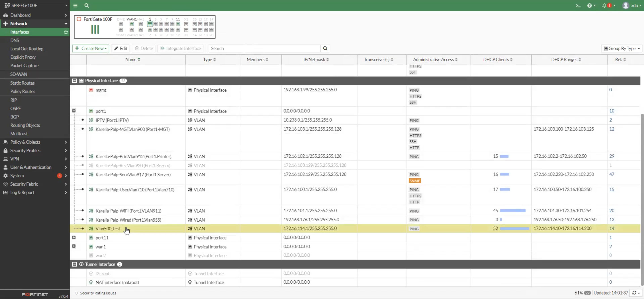This screenshot has width=644, height=299.
Task: Click the port 1 icon in faceplate
Action: [x=150, y=24]
